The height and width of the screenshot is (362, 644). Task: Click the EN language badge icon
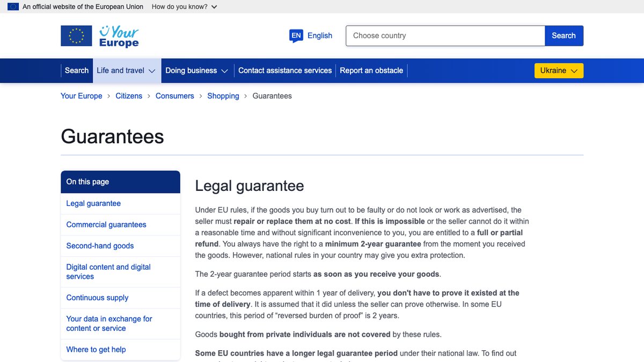[x=296, y=36]
